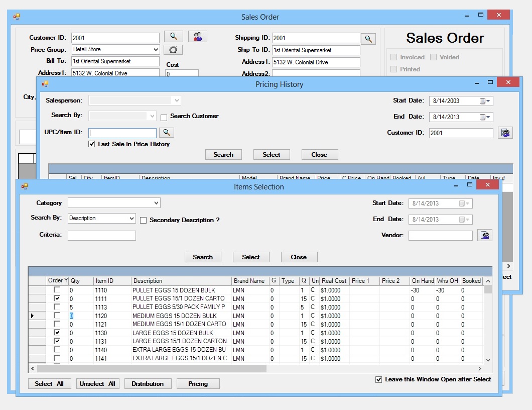Click the Qty cell for item 1113
This screenshot has height=410, width=532.
(81, 307)
